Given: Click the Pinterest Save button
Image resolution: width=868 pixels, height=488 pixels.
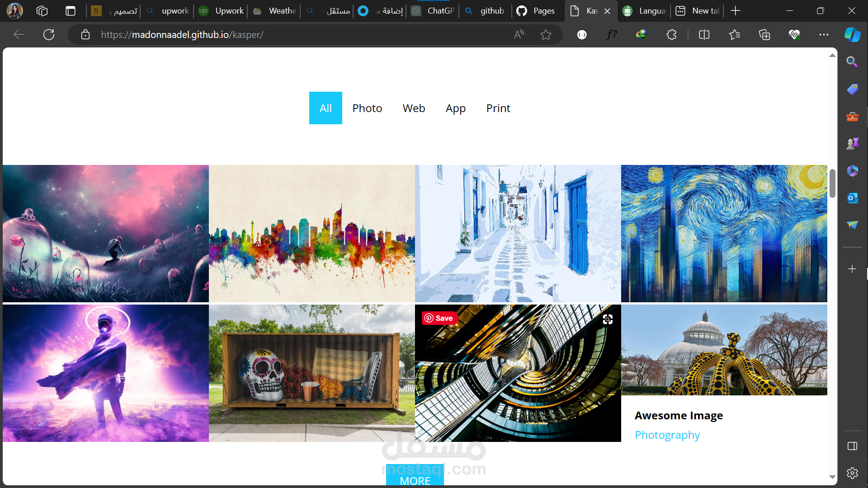Looking at the screenshot, I should pyautogui.click(x=439, y=318).
